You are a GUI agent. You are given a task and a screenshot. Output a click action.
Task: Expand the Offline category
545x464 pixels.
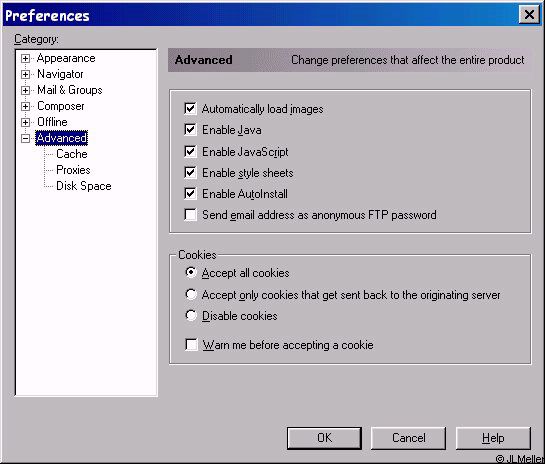(x=25, y=122)
